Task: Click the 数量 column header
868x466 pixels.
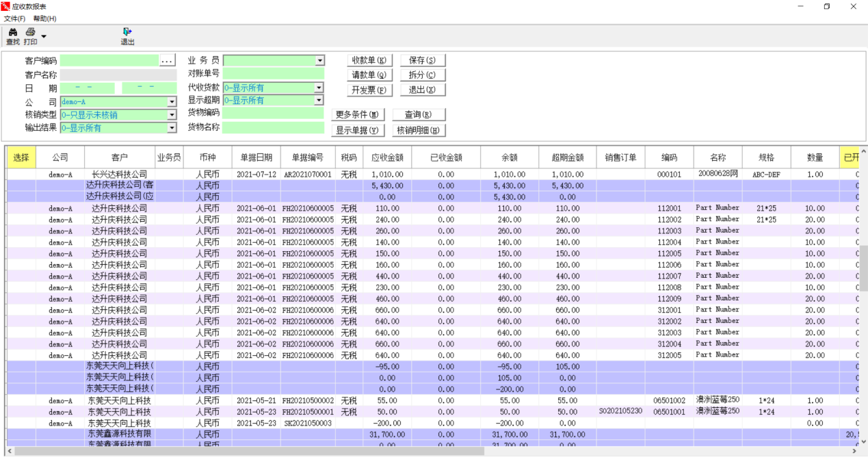Action: click(815, 157)
